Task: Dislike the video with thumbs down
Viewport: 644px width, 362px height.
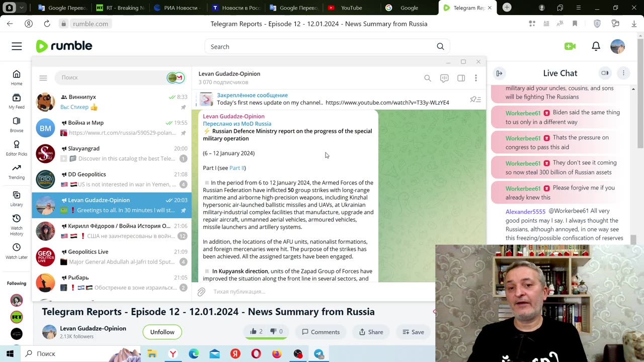Action: coord(277,332)
